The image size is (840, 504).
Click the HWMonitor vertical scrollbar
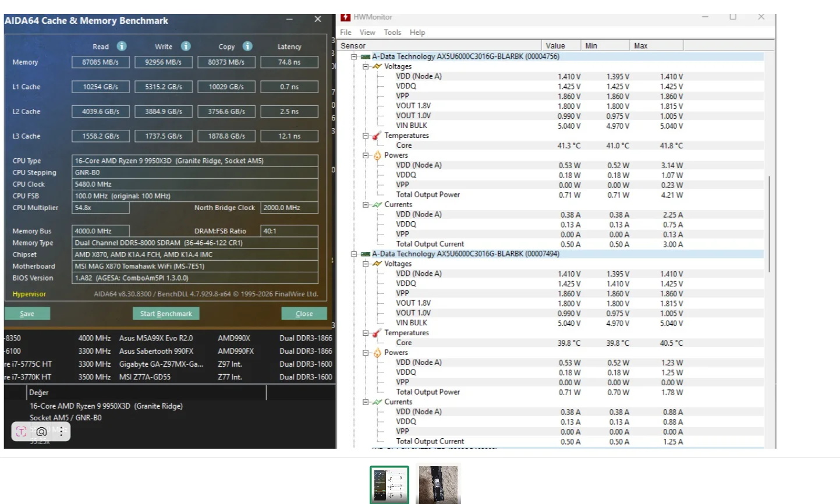coord(770,224)
